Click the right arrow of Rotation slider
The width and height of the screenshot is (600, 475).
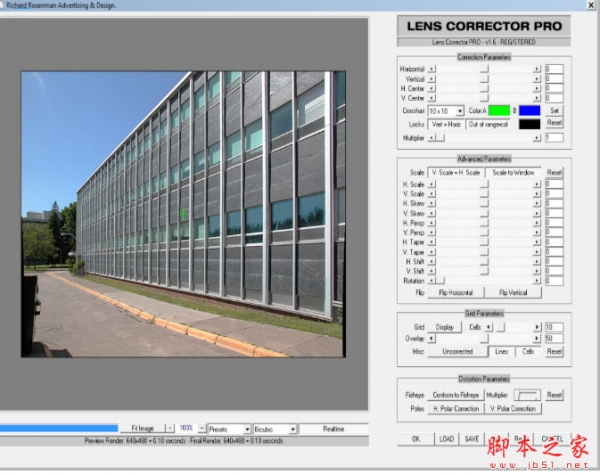[536, 281]
